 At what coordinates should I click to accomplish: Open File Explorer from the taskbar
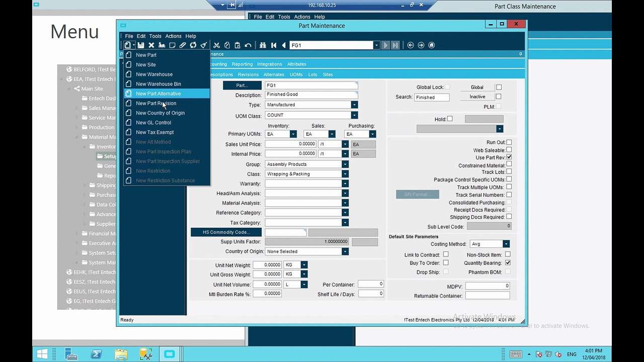[x=121, y=354]
